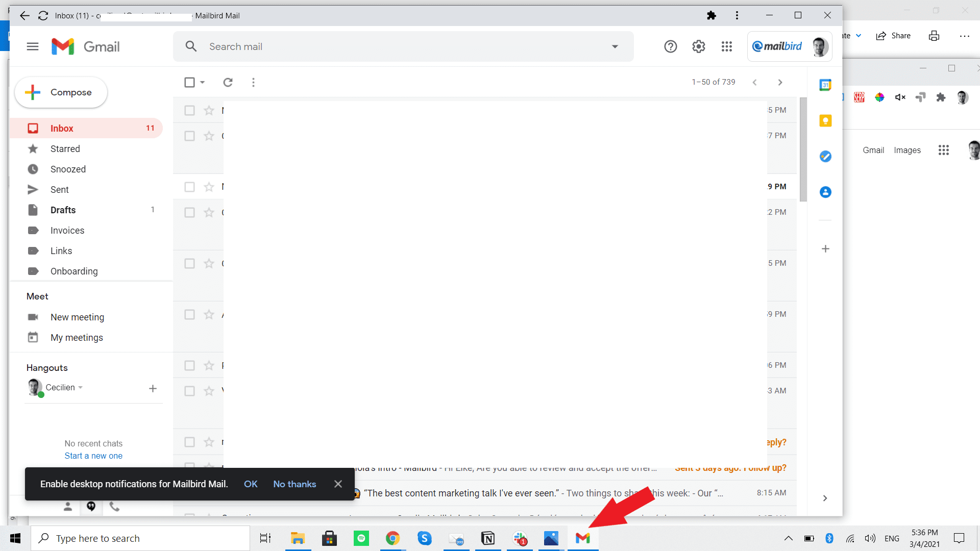980x551 pixels.
Task: Click the user profile avatar icon
Action: (819, 46)
